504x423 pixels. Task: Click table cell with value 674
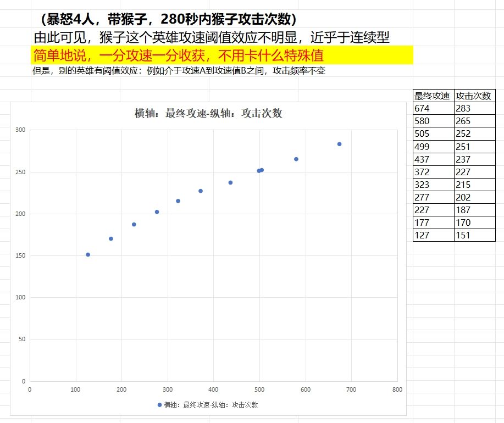pyautogui.click(x=433, y=109)
